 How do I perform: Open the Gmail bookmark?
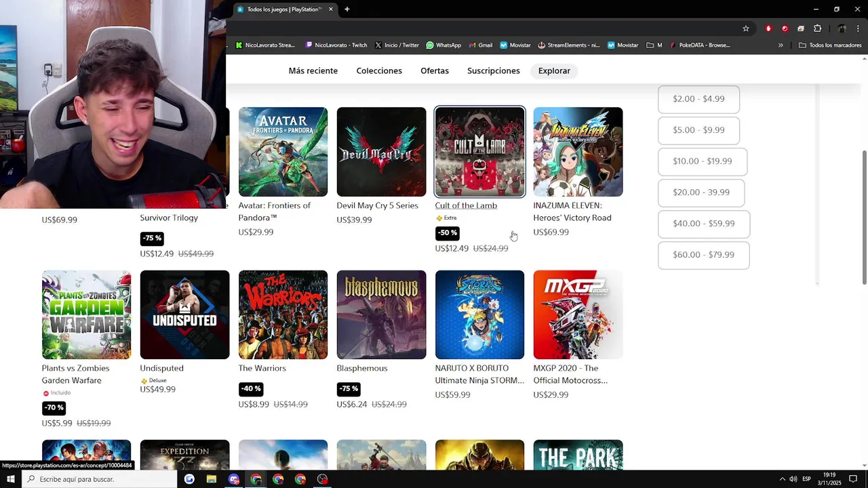click(480, 45)
